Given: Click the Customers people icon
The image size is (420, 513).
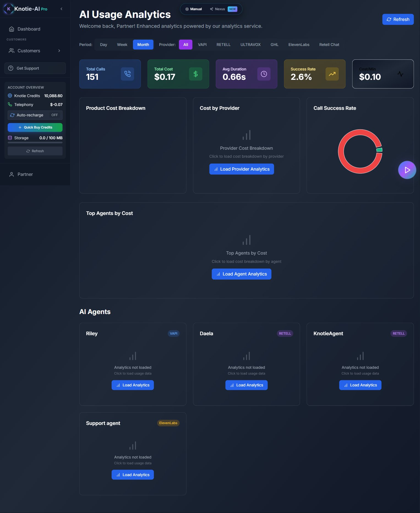Looking at the screenshot, I should [12, 51].
